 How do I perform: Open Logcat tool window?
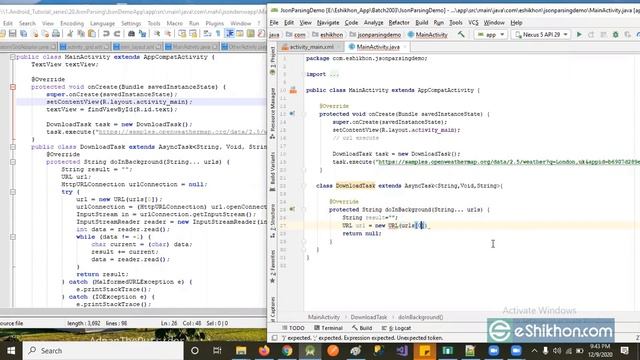396,328
